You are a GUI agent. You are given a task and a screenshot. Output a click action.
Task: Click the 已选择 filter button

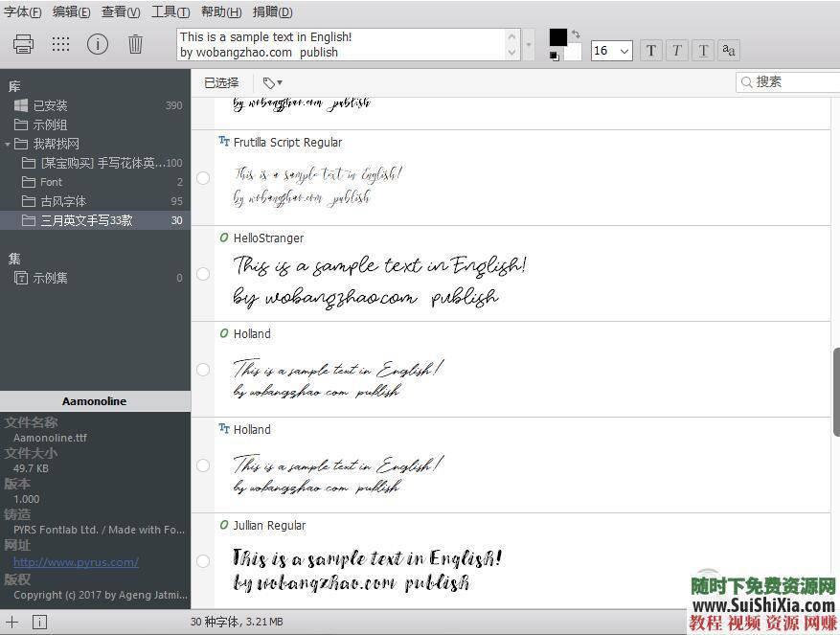[221, 82]
